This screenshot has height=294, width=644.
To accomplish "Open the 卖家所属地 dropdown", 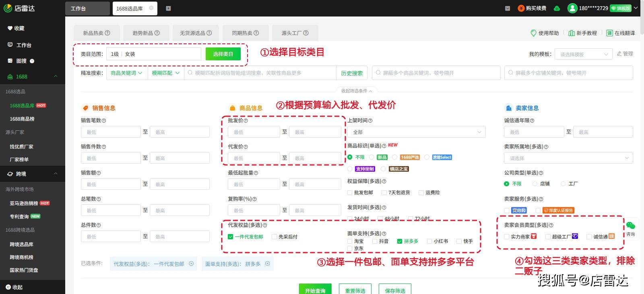I will [568, 158].
